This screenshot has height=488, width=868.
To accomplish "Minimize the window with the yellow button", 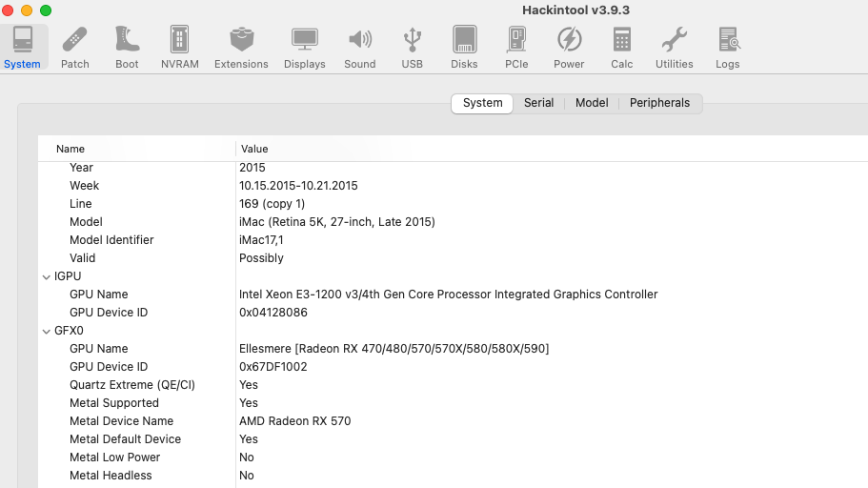I will 27,10.
